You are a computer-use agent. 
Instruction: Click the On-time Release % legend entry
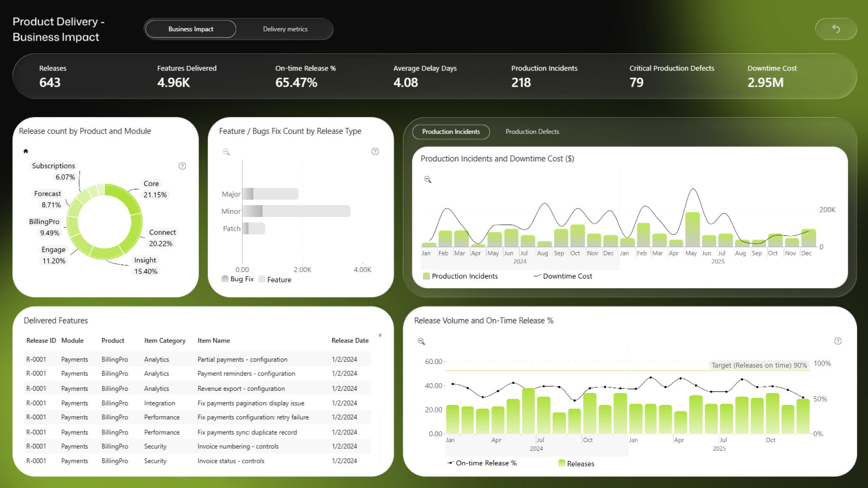click(482, 463)
